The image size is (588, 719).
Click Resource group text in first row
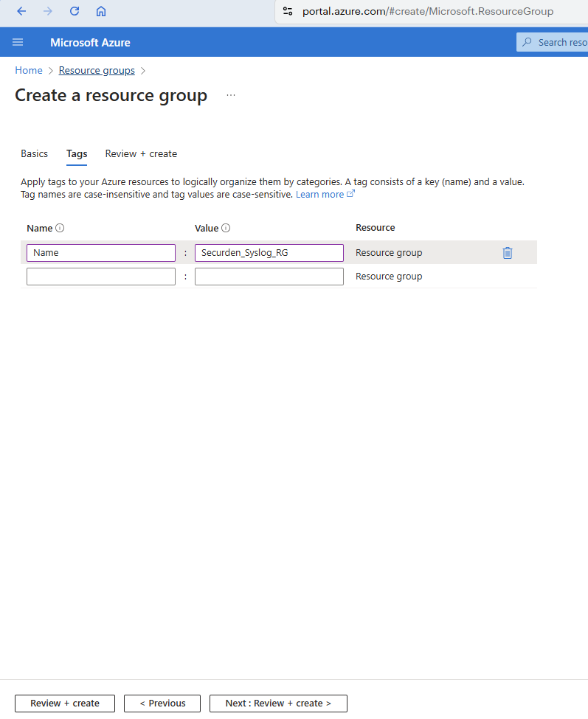389,253
